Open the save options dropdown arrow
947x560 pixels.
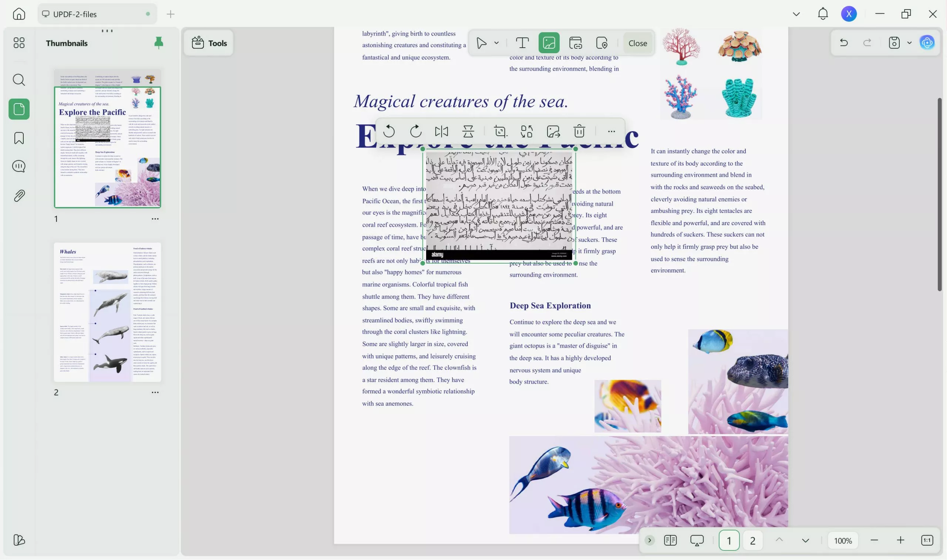(909, 43)
